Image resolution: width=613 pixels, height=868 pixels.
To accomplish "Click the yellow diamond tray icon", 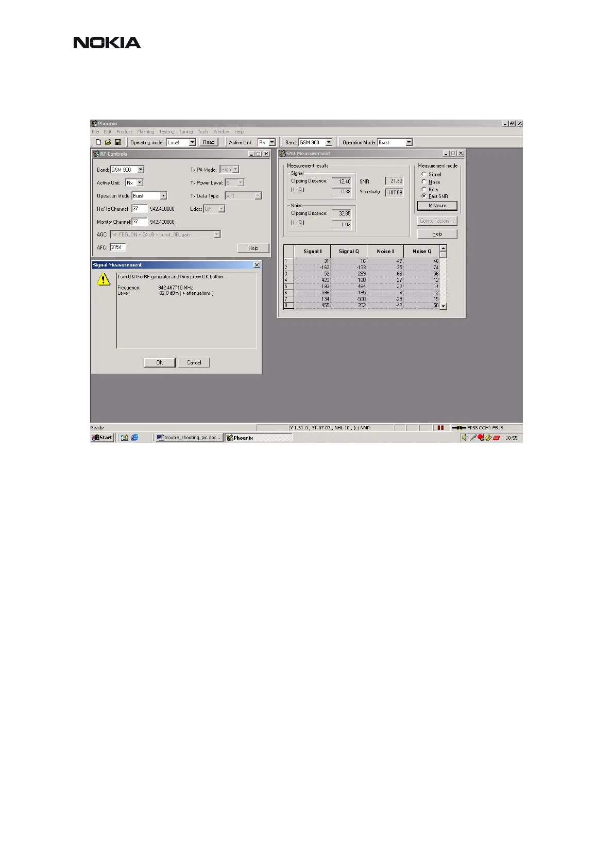I will tap(488, 438).
